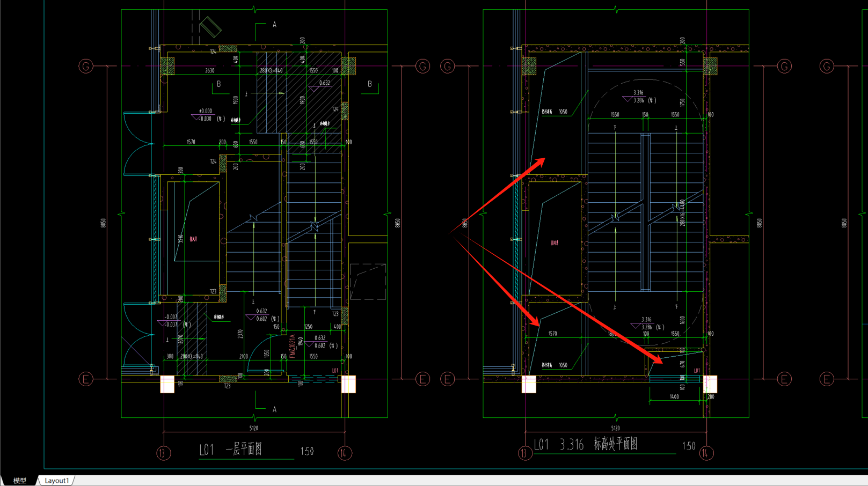Image resolution: width=868 pixels, height=486 pixels.
Task: Select the title text L01 3.316 标高处平面图
Action: [586, 444]
